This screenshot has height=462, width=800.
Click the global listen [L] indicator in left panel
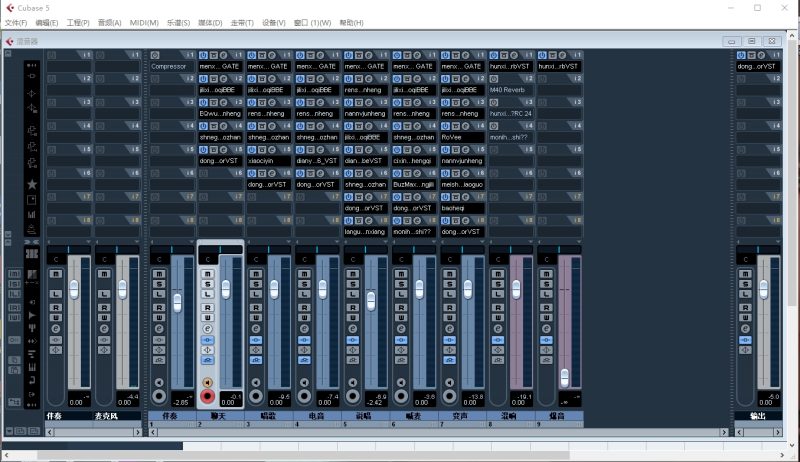[x=14, y=294]
